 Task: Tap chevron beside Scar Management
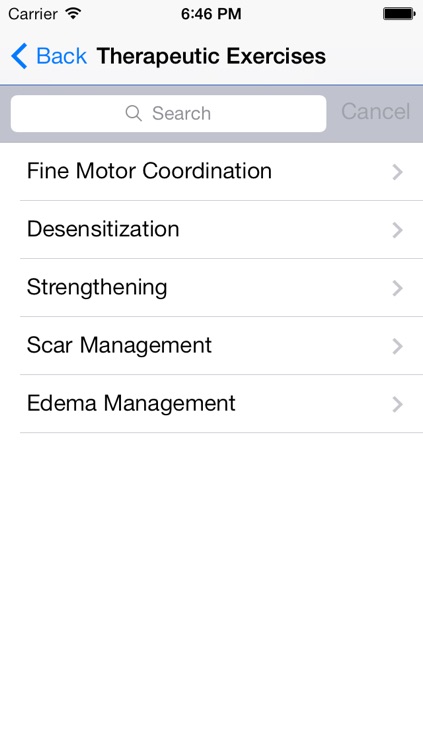click(x=397, y=346)
